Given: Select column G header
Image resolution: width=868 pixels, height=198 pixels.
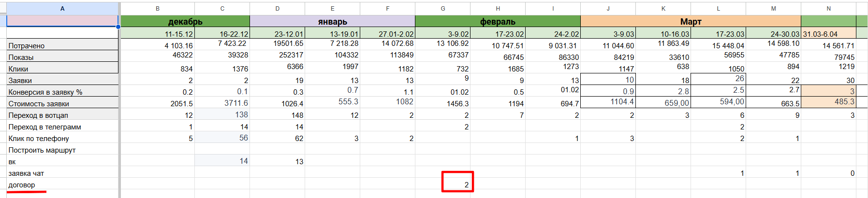Looking at the screenshot, I should pyautogui.click(x=442, y=8).
